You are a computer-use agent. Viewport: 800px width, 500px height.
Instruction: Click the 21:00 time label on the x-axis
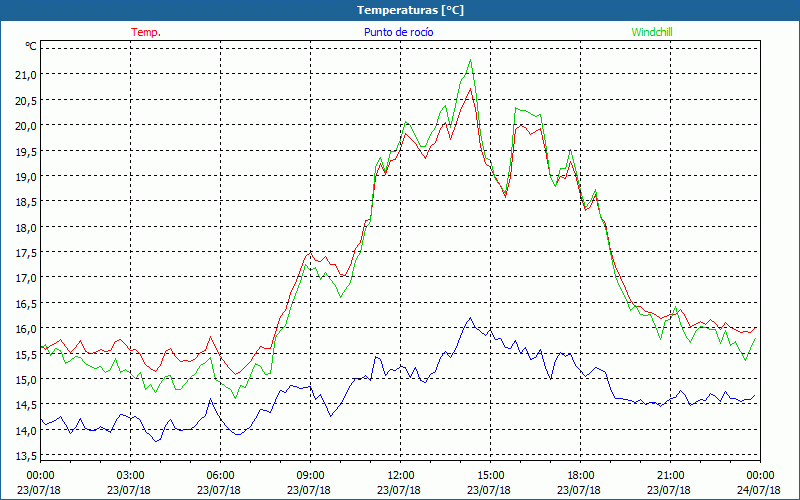point(670,475)
